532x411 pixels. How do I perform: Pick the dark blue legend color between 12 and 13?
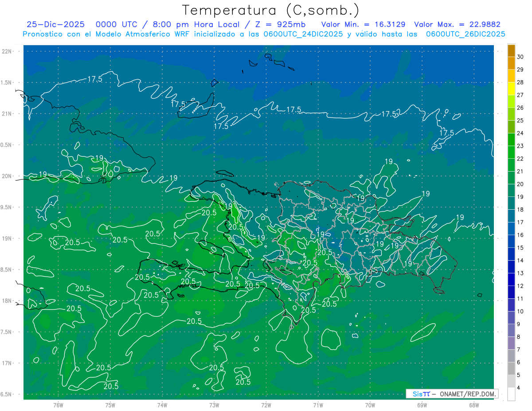click(512, 279)
